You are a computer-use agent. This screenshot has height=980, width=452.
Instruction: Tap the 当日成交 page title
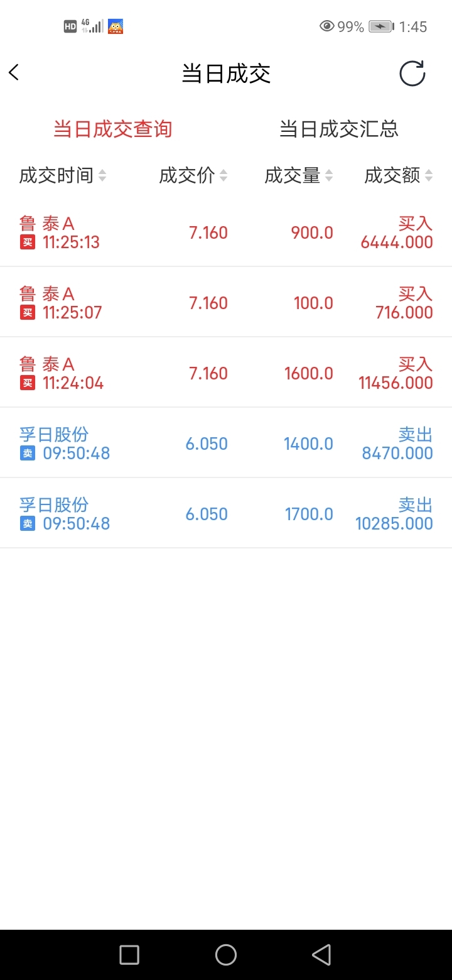(226, 73)
